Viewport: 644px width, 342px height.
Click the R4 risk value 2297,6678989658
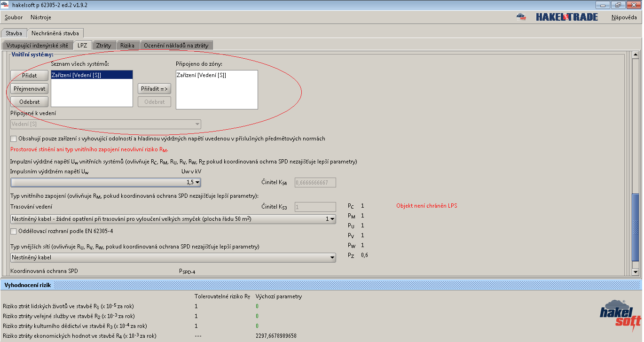tap(276, 336)
